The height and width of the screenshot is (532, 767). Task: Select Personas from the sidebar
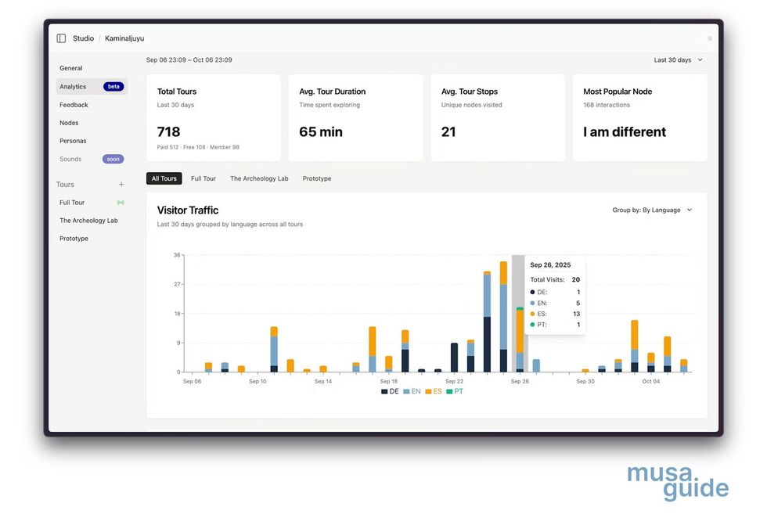point(73,141)
